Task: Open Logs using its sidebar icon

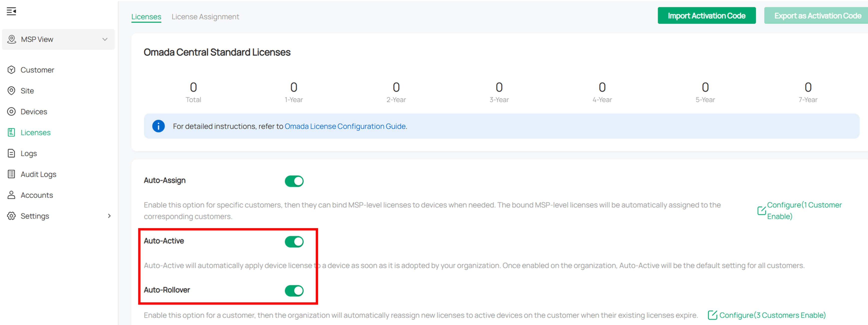Action: pyautogui.click(x=11, y=153)
